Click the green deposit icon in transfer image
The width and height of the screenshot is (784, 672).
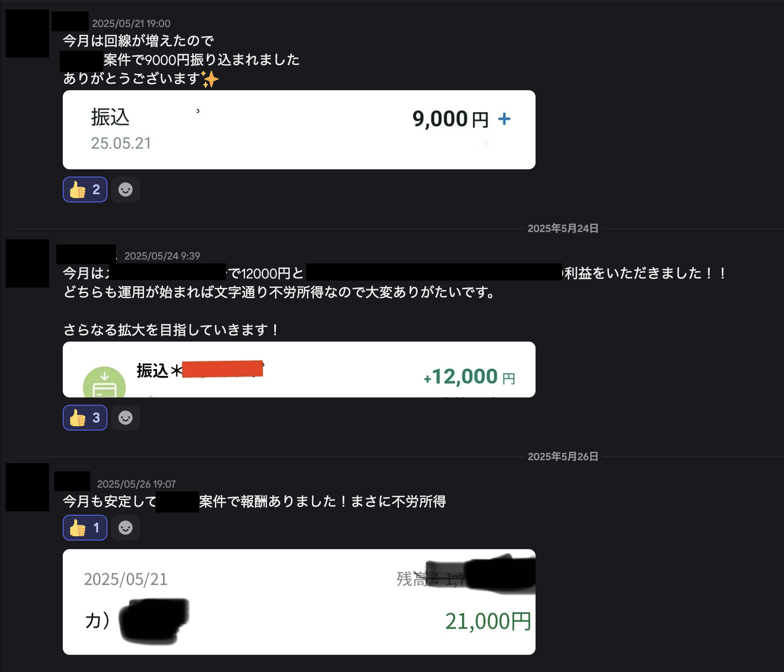[104, 382]
